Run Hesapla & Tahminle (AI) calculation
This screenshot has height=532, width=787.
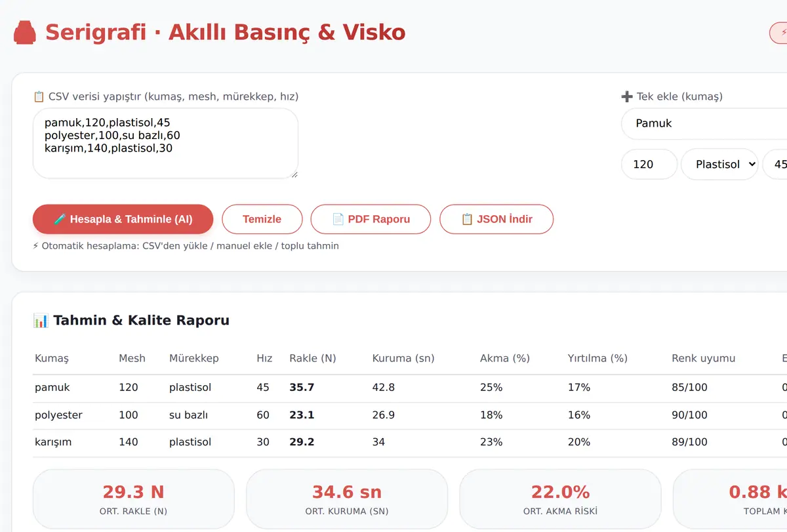click(x=123, y=219)
